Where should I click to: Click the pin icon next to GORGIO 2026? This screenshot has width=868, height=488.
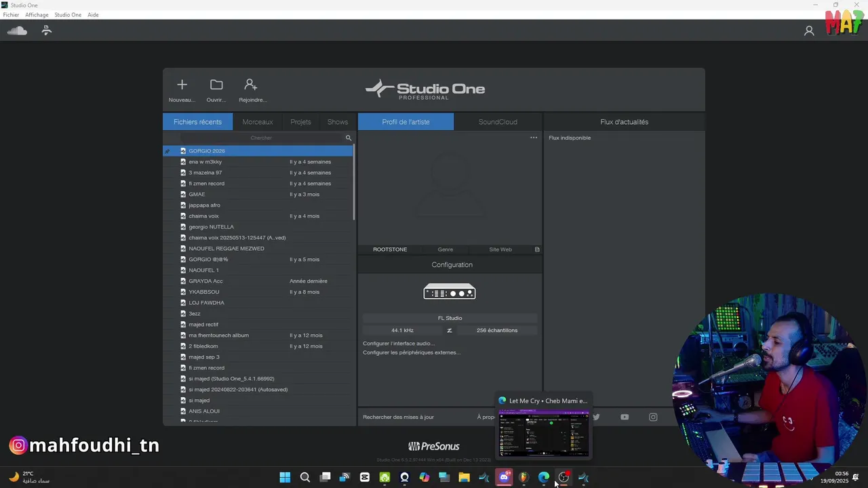[167, 151]
